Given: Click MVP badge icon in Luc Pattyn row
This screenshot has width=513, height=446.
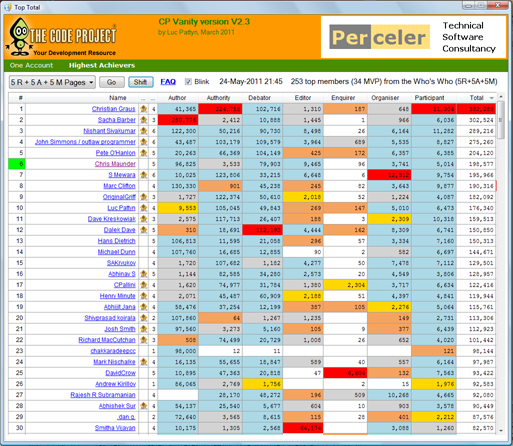Looking at the screenshot, I should coord(144,208).
